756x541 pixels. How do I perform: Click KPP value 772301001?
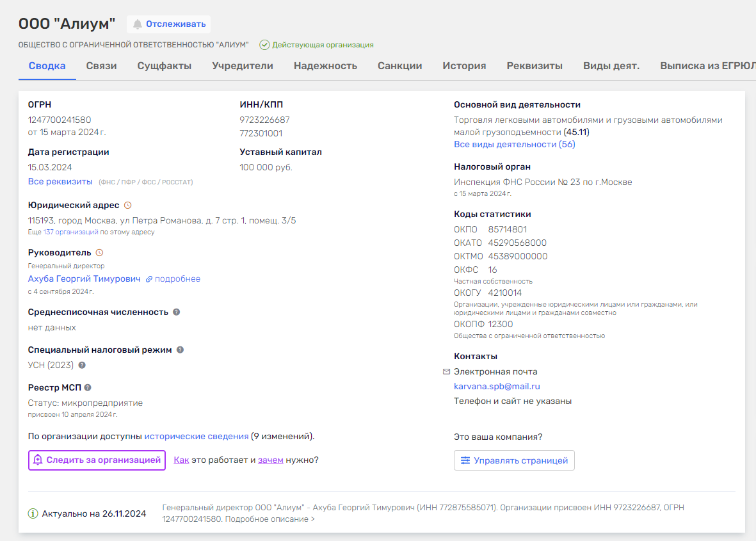tap(261, 133)
